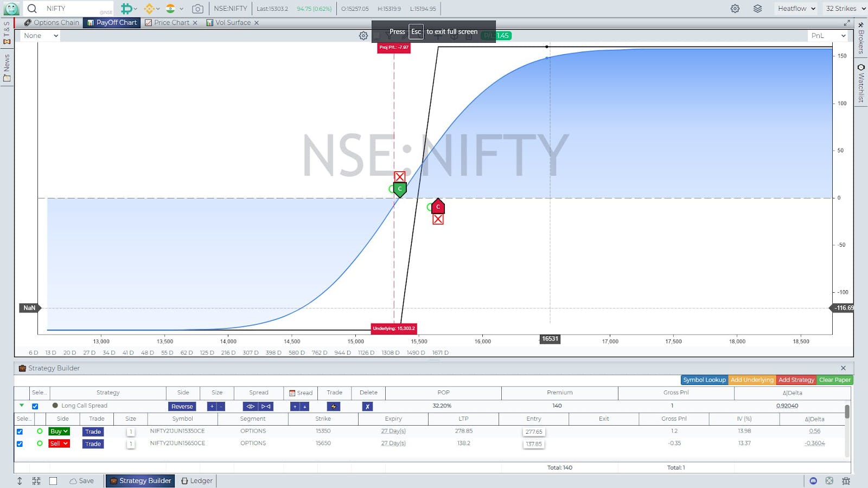The height and width of the screenshot is (488, 868).
Task: Open the T&S side panel
Action: (x=7, y=33)
